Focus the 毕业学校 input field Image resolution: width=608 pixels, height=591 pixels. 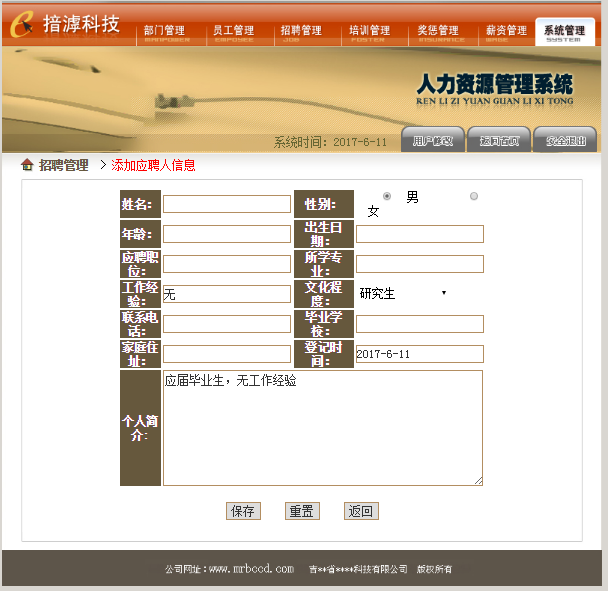[420, 324]
